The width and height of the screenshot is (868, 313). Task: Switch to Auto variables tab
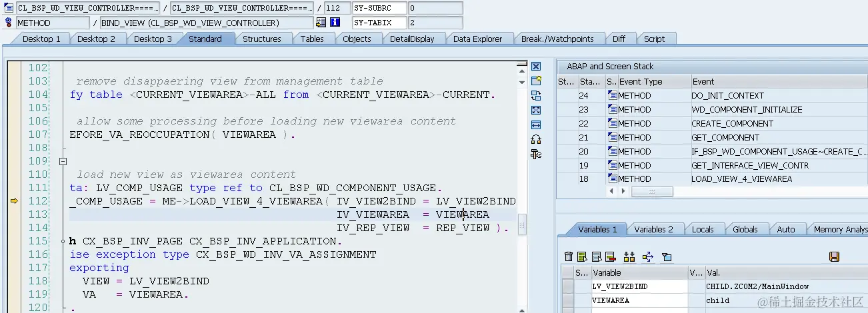tap(786, 229)
